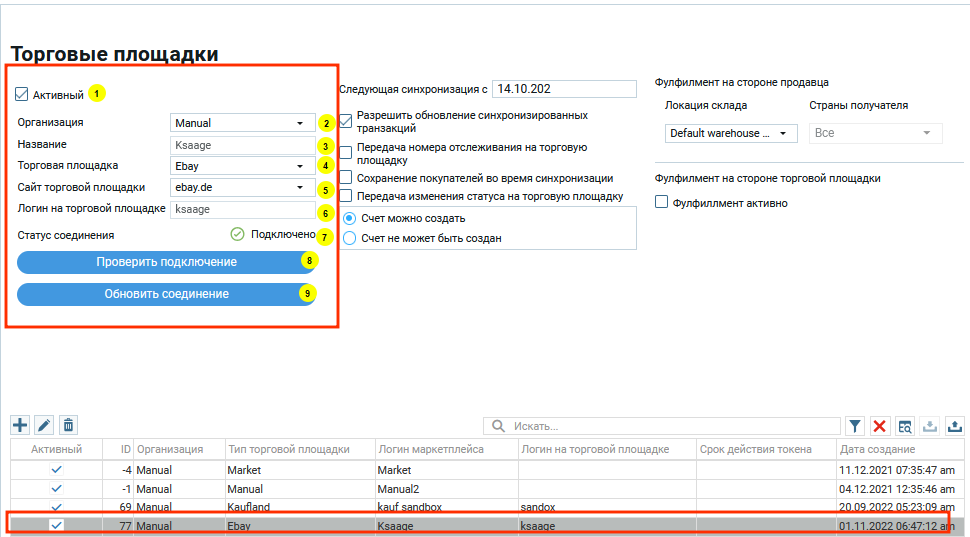Viewport: 970px width, 537px height.
Task: Click the funnel filter icon
Action: (856, 426)
